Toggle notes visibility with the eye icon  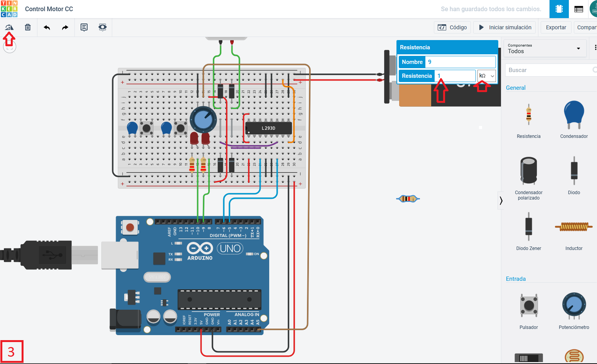(103, 27)
